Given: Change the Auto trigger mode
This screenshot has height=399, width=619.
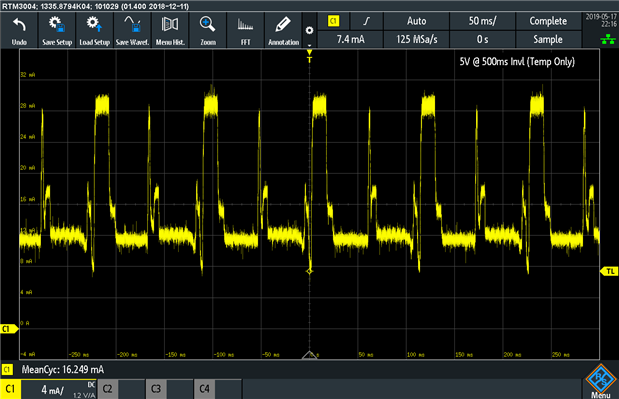Looking at the screenshot, I should (x=416, y=21).
